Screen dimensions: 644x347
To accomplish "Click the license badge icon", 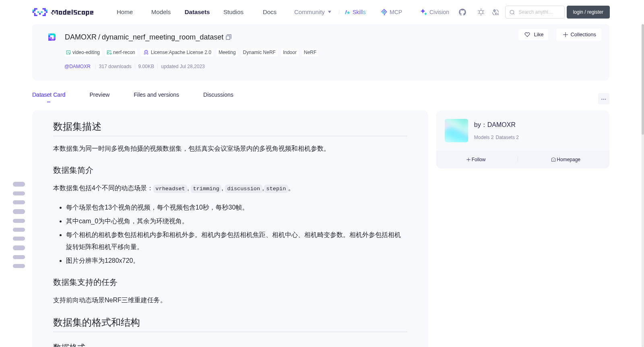I will click(x=146, y=52).
